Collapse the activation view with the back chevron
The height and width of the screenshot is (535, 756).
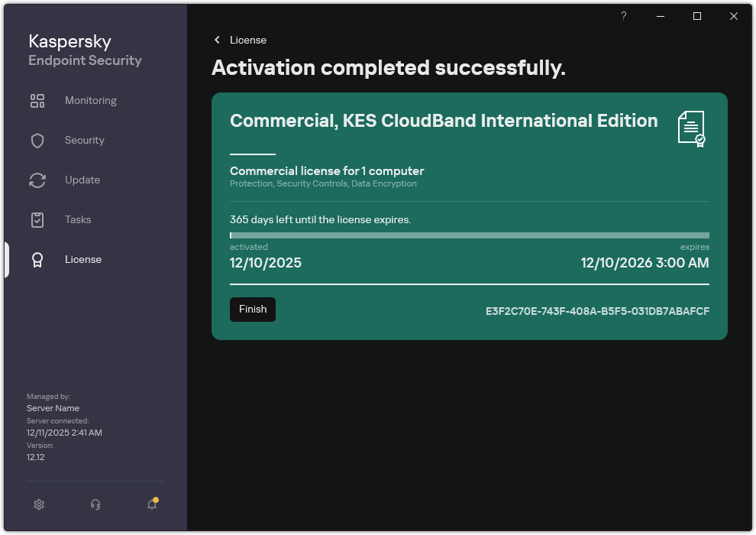click(217, 40)
